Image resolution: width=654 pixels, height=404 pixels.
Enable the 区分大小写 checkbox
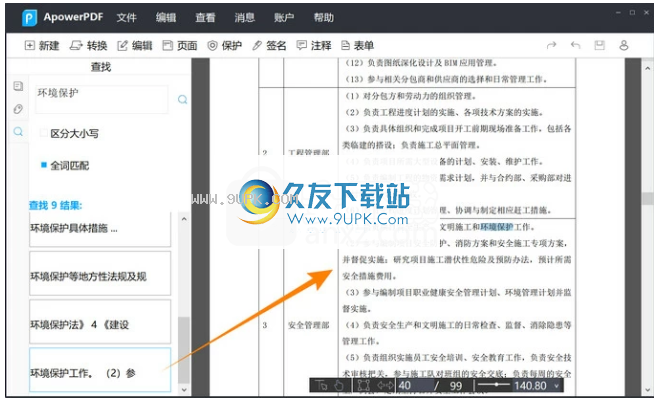pyautogui.click(x=43, y=133)
